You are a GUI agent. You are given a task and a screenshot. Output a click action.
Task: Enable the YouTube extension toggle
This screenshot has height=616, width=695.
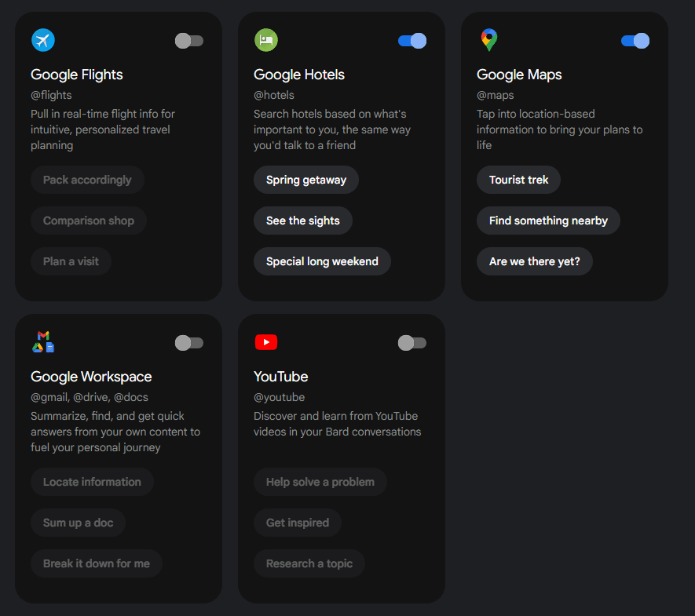point(412,343)
